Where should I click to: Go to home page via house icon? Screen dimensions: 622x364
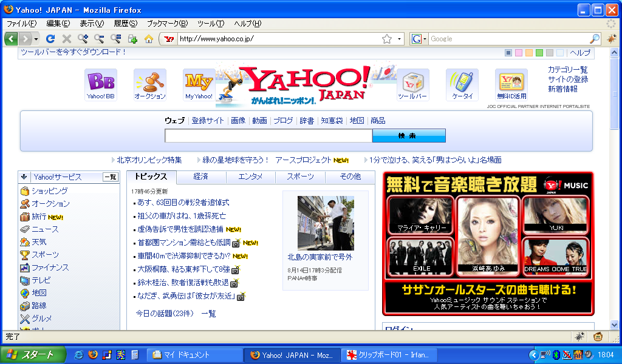149,39
